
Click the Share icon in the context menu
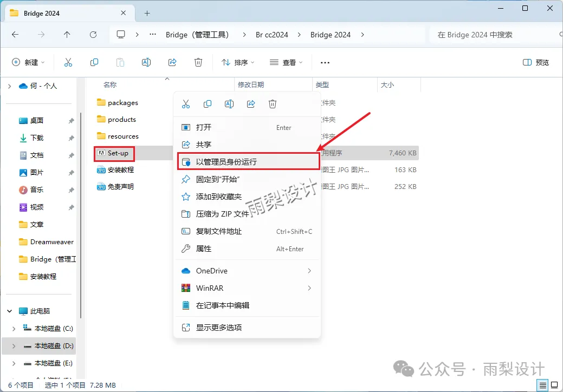coord(251,104)
